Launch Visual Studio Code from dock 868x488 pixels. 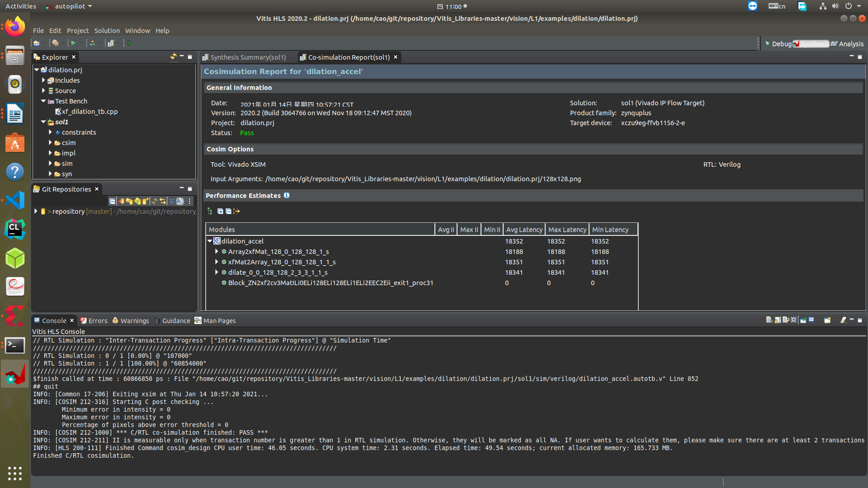pos(15,200)
